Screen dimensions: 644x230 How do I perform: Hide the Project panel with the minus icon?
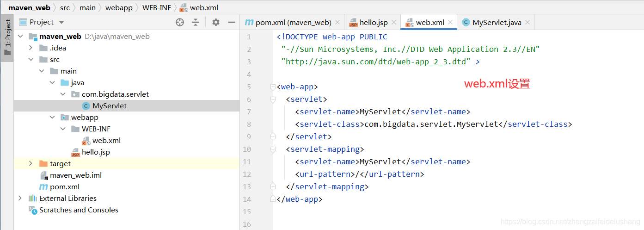[232, 22]
